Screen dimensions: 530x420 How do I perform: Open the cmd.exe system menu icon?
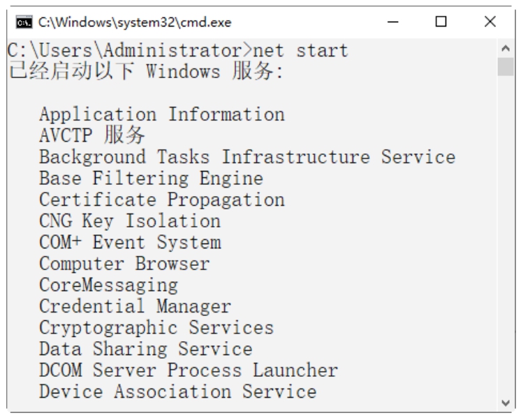pyautogui.click(x=15, y=23)
